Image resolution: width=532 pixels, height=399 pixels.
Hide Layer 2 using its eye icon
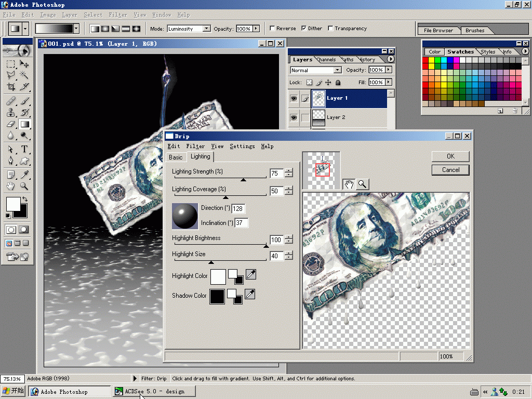point(294,117)
